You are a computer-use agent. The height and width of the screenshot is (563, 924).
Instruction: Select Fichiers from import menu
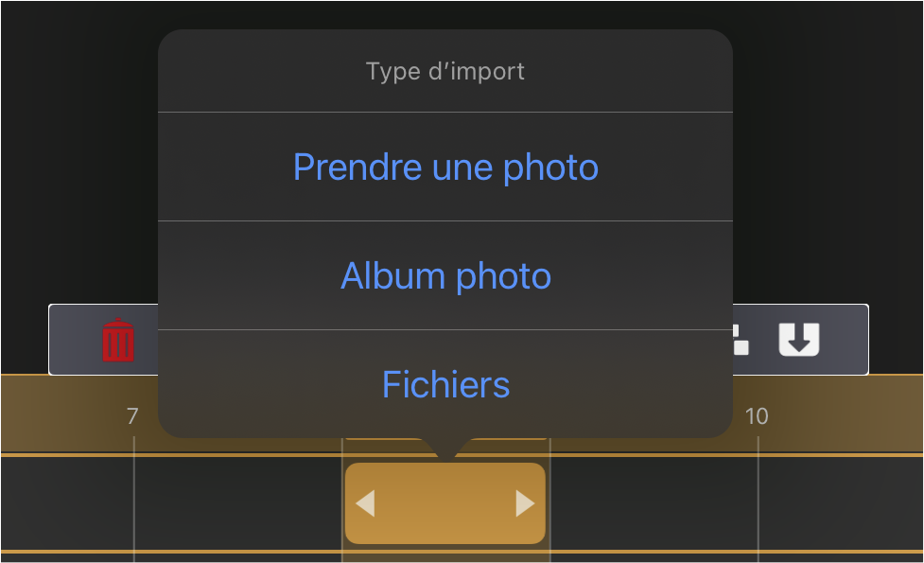tap(445, 384)
